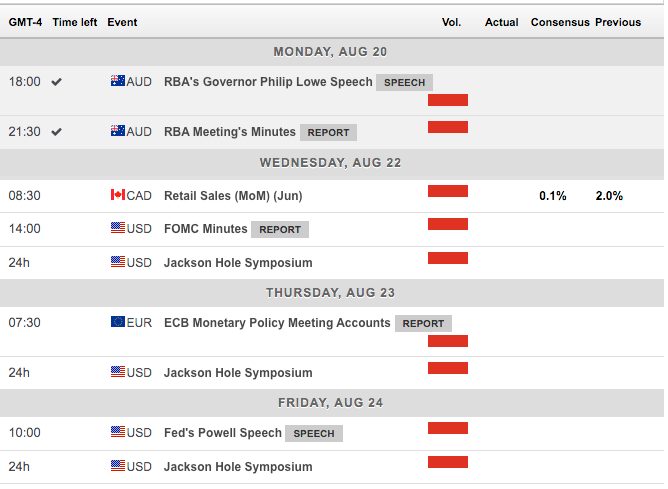Screen dimensions: 668x489
Task: Expand the Retail Sales (MoM) (Jun) row
Action: tap(232, 196)
